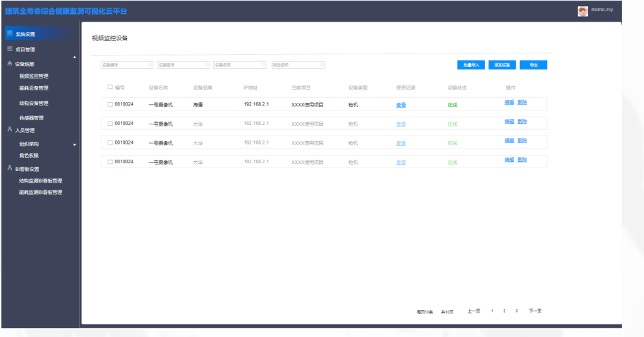Click 删除 in the last table row
Screen dimensions: 644x337
click(x=522, y=160)
